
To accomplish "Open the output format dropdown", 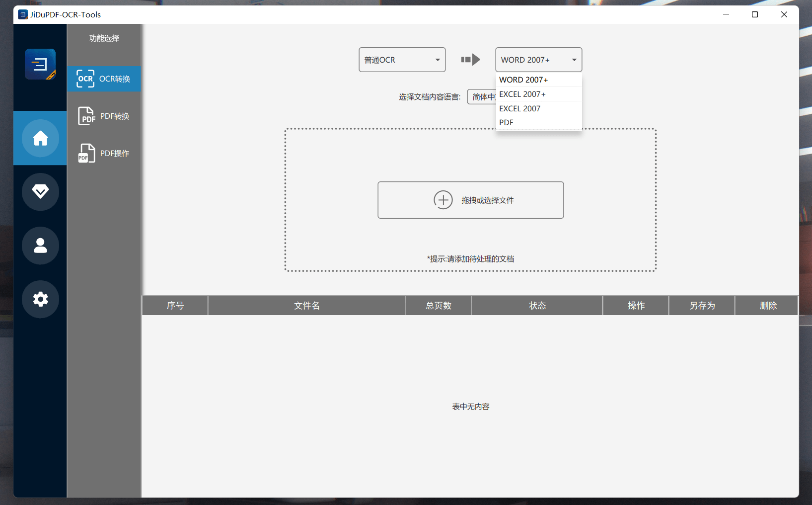I will pyautogui.click(x=538, y=60).
